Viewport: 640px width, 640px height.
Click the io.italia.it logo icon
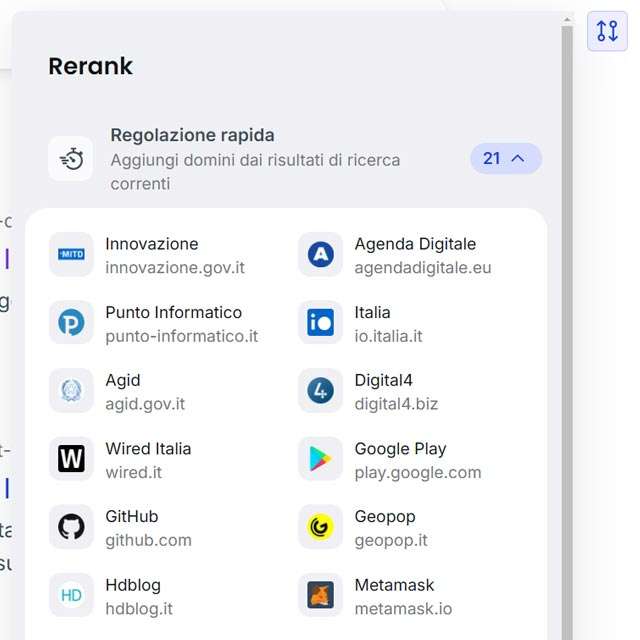tap(320, 323)
